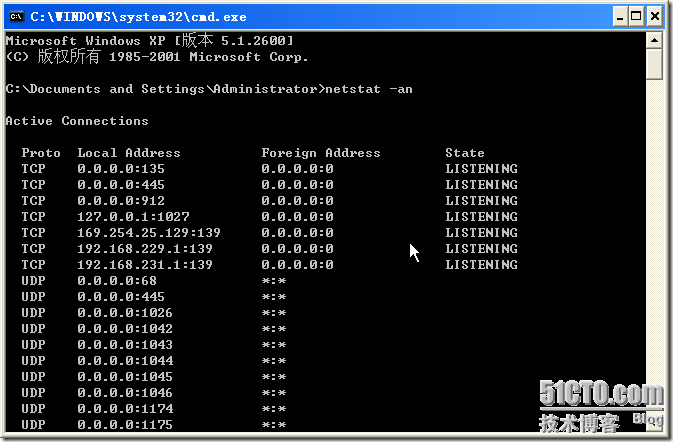Click local address 0.0.0.0:135
Screen dimensions: 673x442
pos(121,169)
